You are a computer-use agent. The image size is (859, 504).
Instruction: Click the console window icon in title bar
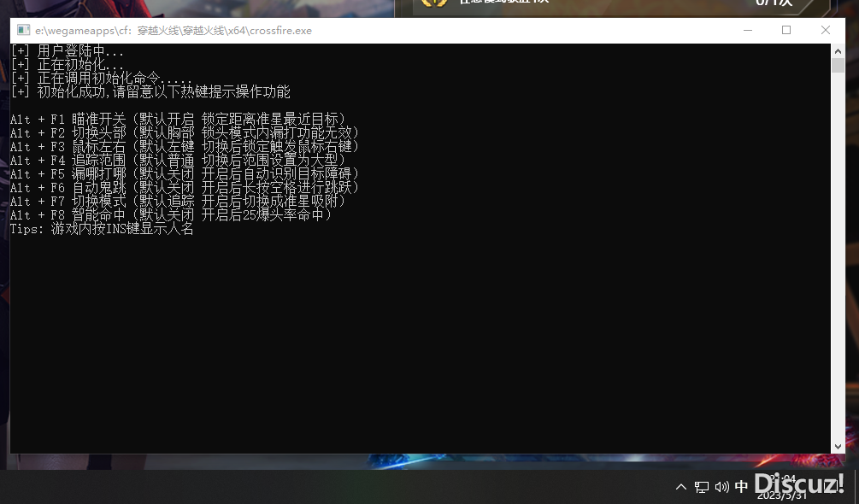tap(23, 30)
